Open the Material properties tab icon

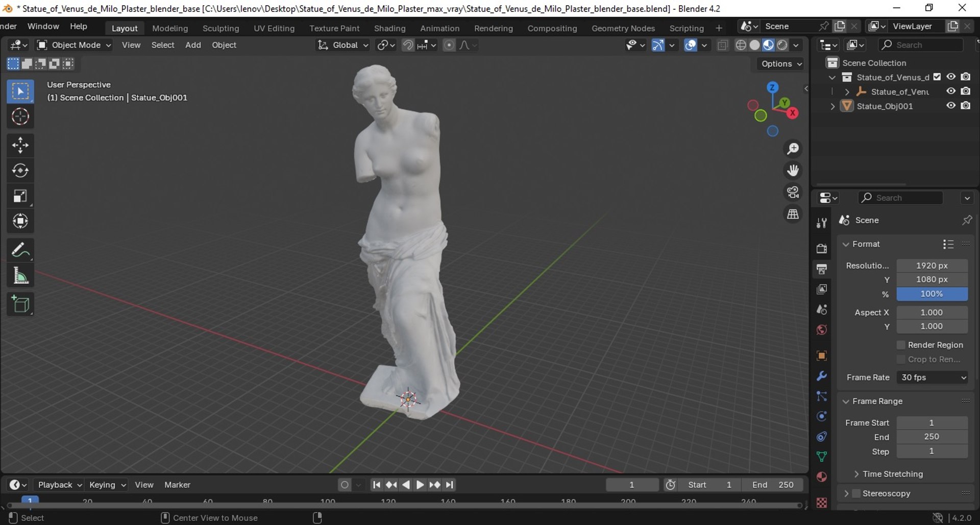pyautogui.click(x=821, y=477)
